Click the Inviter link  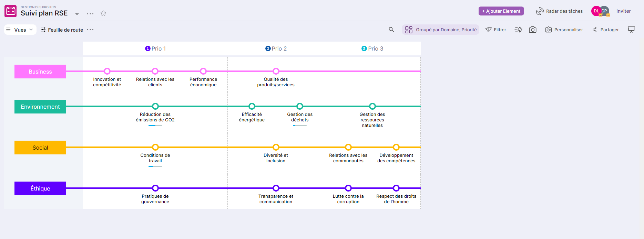(623, 11)
